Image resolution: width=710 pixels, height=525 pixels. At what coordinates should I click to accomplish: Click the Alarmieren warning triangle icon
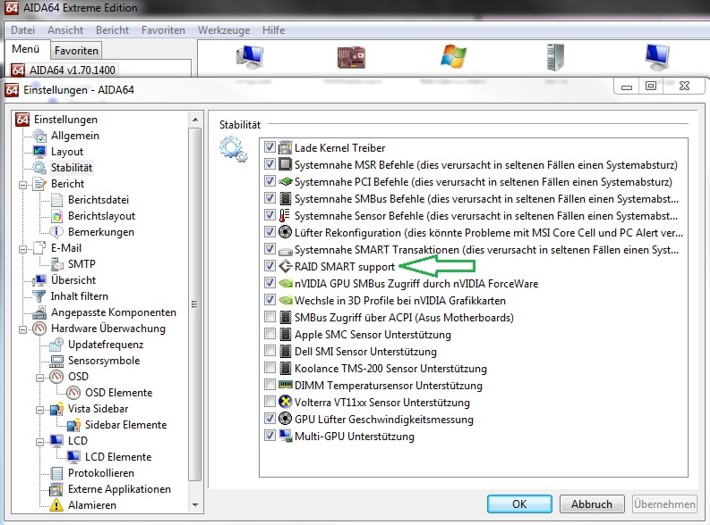(x=56, y=505)
